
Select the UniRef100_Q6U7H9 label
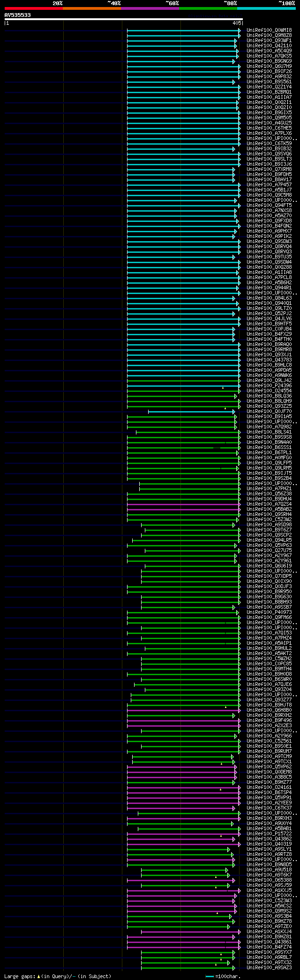pyautogui.click(x=269, y=66)
